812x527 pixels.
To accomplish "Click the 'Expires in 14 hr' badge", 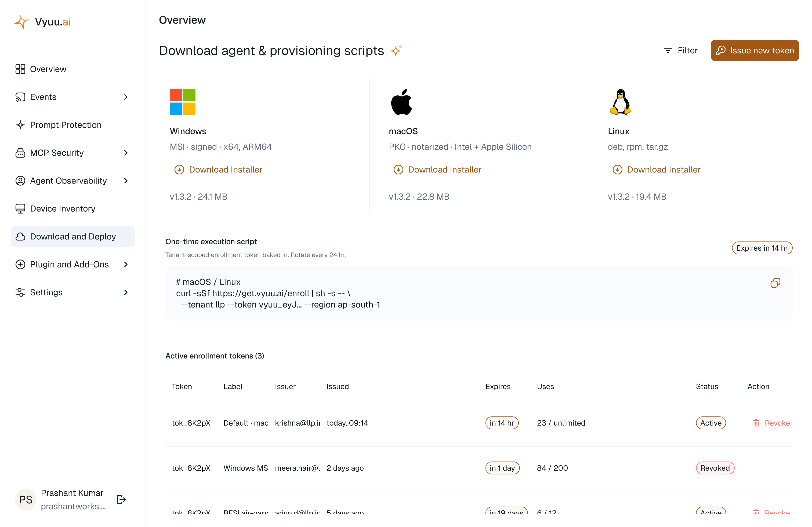I will click(762, 248).
